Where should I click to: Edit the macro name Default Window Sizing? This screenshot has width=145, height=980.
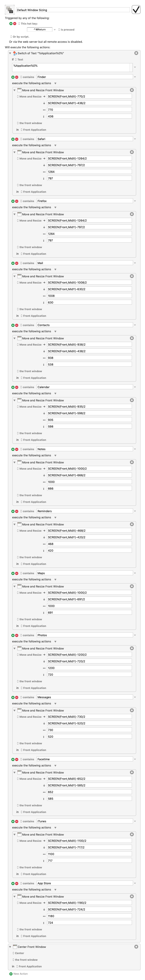[x=72, y=10]
